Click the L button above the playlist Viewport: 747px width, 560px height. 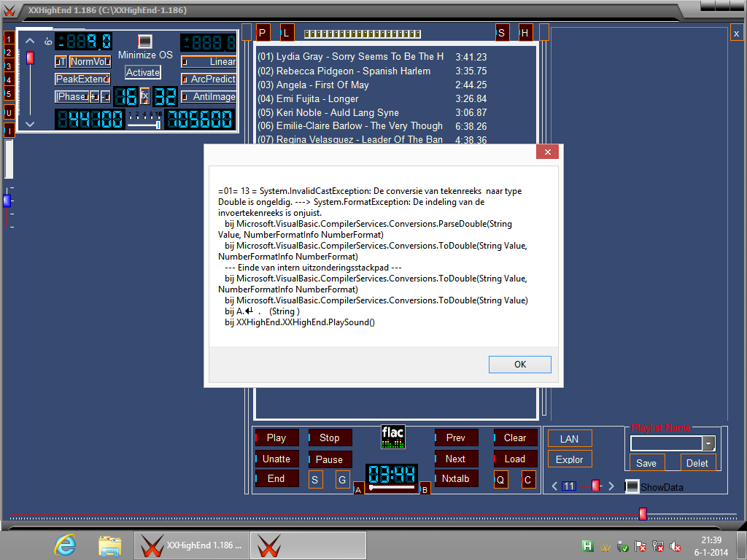(x=287, y=33)
